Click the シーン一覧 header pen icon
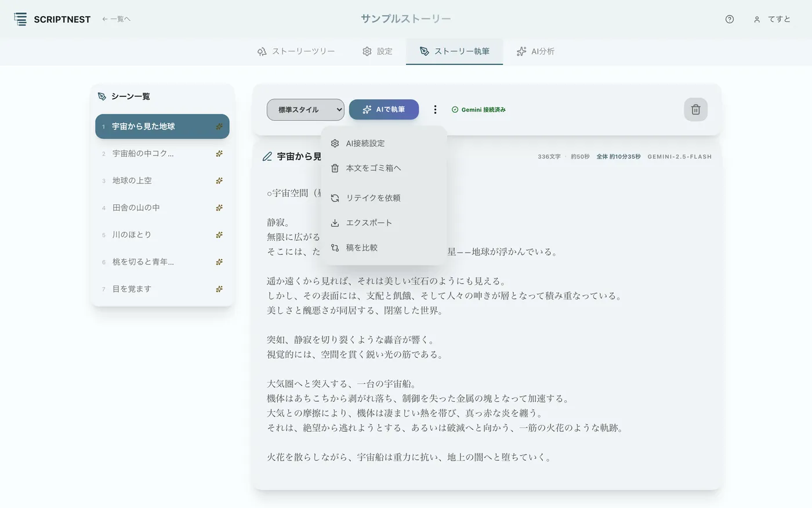The width and height of the screenshot is (812, 508). [x=102, y=96]
